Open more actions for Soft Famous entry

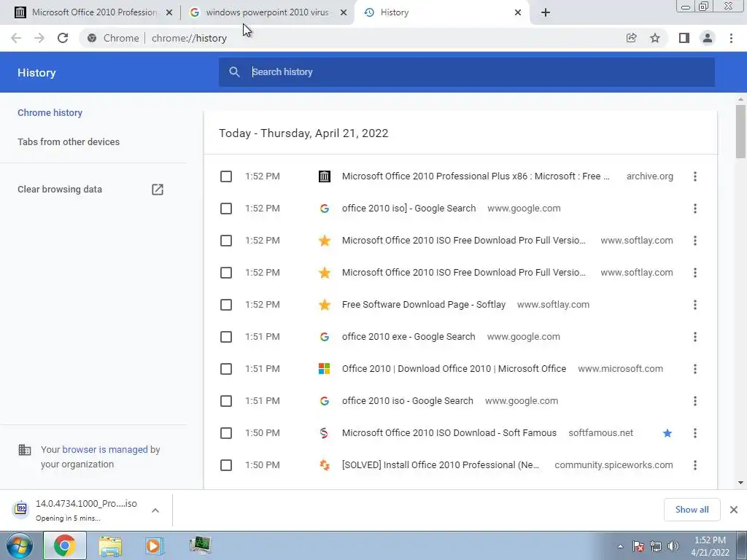(695, 433)
